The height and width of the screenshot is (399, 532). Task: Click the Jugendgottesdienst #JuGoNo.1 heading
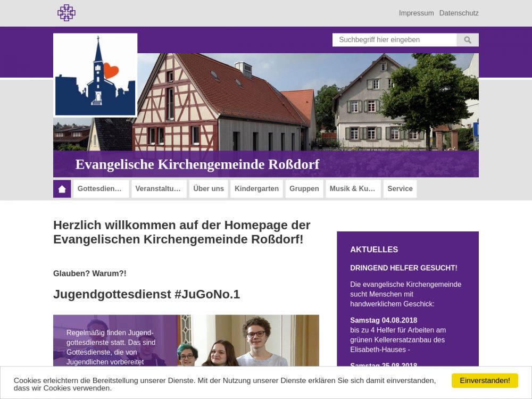pos(146,294)
